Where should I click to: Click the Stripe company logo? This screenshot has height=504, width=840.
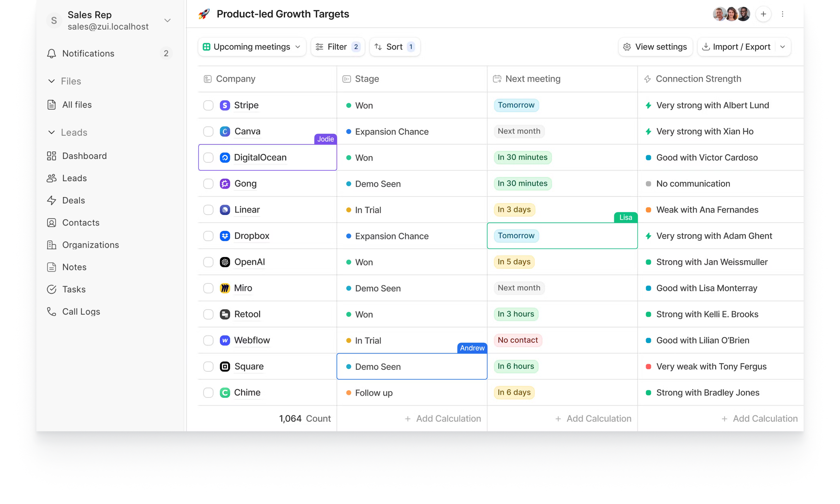pyautogui.click(x=225, y=105)
